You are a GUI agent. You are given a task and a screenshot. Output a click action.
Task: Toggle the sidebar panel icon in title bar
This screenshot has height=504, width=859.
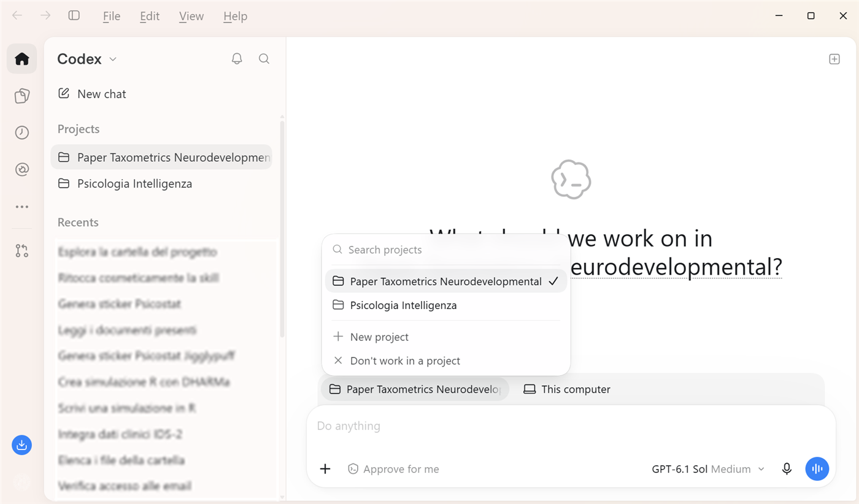[74, 15]
